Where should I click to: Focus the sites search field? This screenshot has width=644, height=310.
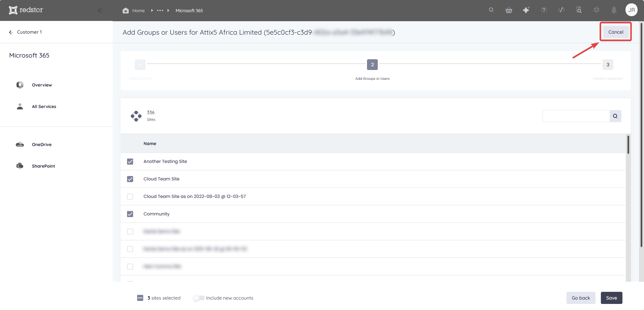point(576,116)
